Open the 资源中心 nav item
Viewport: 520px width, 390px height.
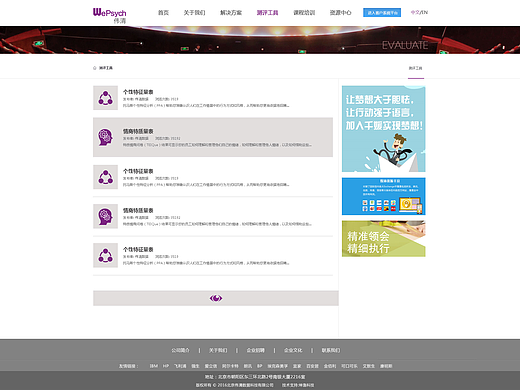pos(340,13)
